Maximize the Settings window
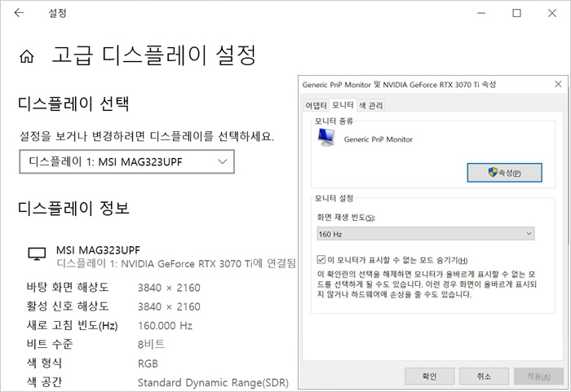 click(x=516, y=13)
